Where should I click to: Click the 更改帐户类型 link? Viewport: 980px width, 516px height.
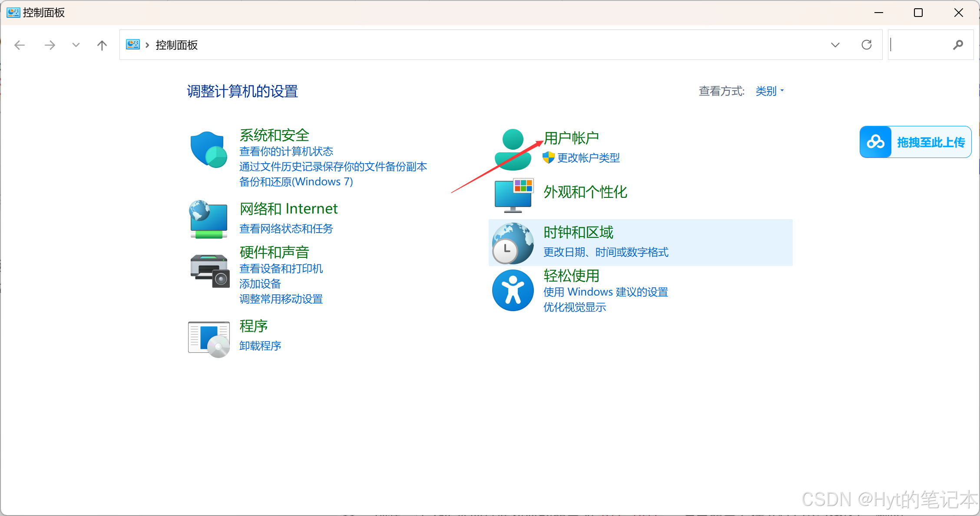click(x=588, y=158)
